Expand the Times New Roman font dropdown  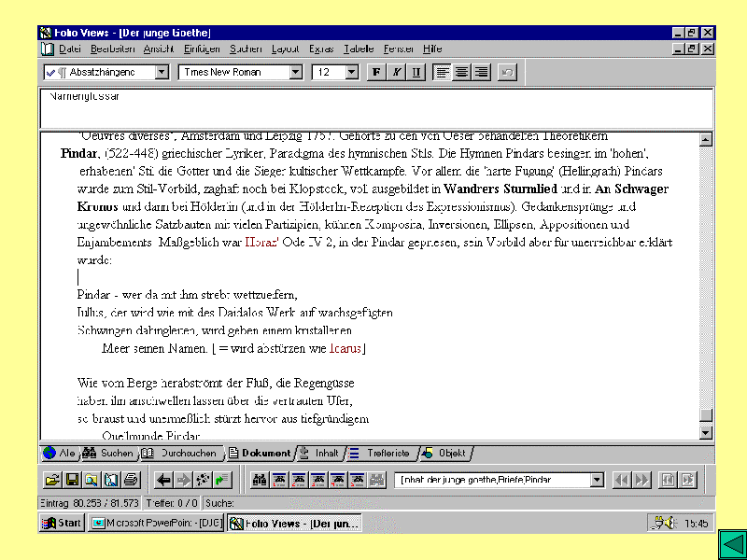(296, 72)
